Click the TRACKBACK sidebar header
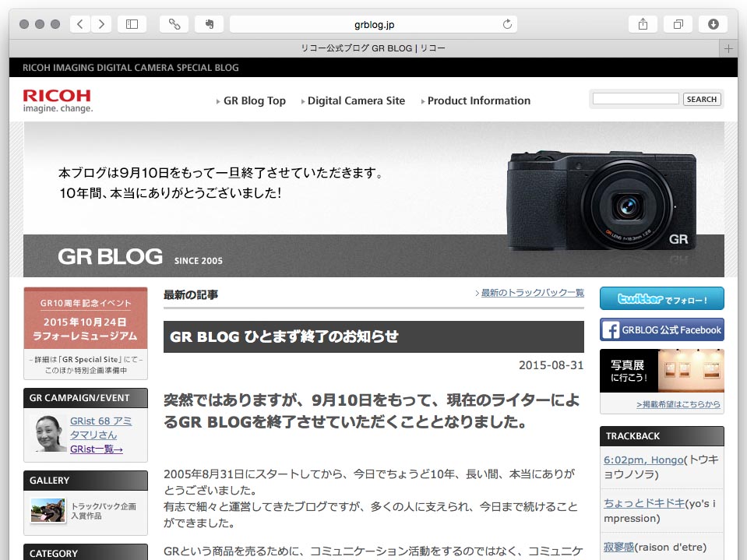This screenshot has width=747, height=560. [x=662, y=436]
